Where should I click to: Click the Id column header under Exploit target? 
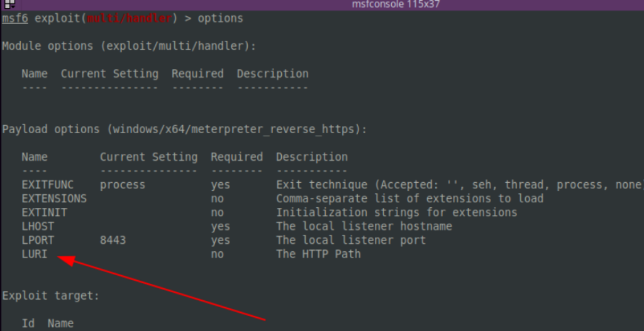click(x=28, y=323)
